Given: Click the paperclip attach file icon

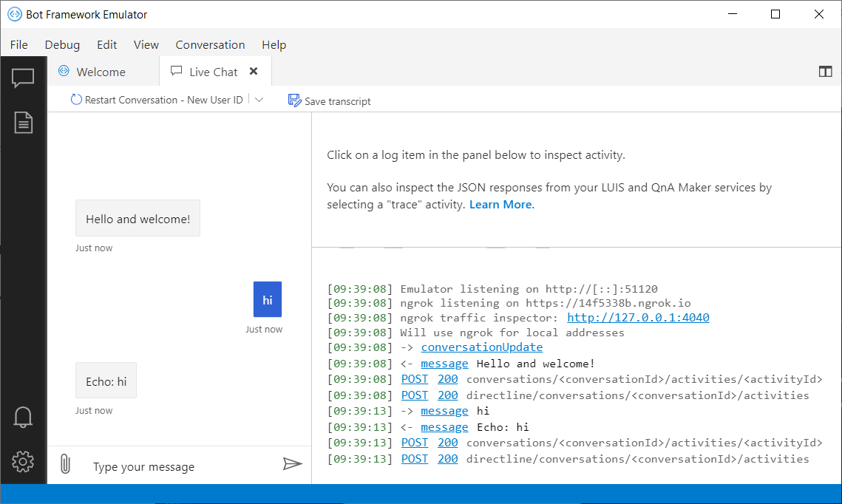Looking at the screenshot, I should 66,464.
